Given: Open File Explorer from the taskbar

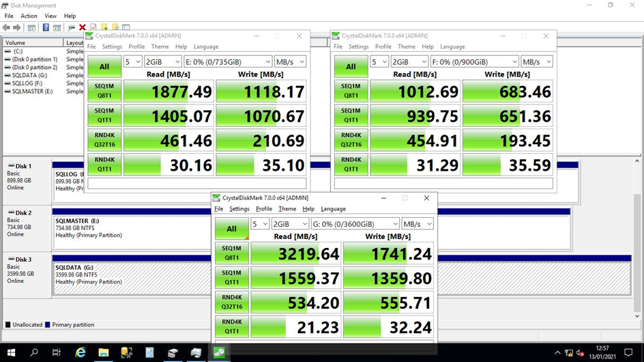Looking at the screenshot, I should 104,352.
